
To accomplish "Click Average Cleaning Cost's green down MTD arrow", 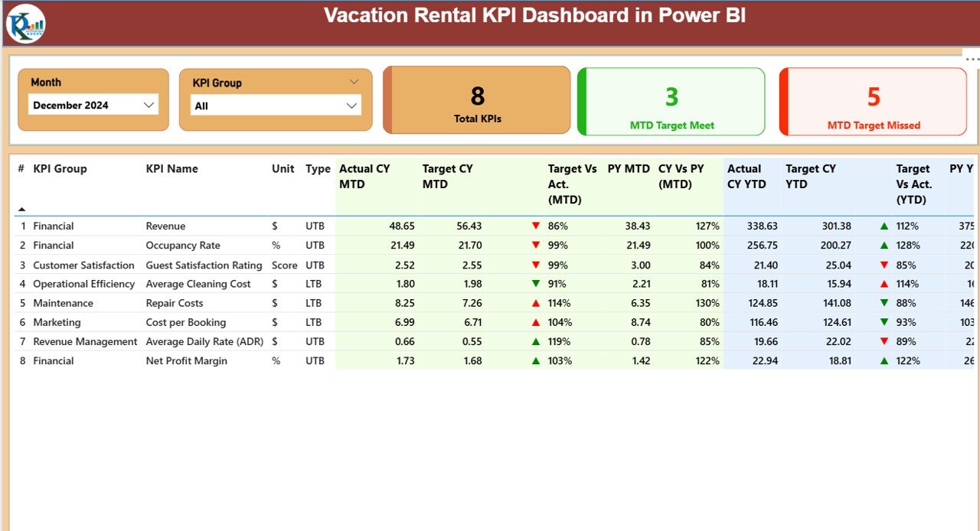I will click(536, 284).
